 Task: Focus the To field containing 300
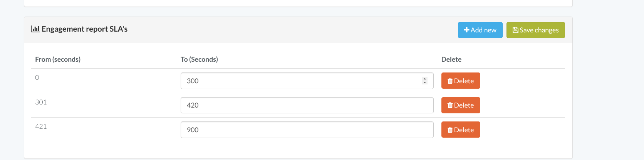(x=300, y=81)
